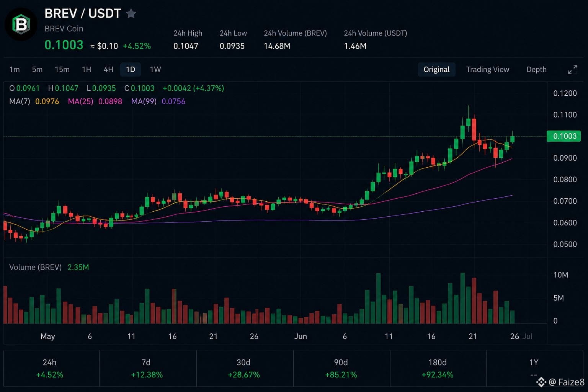Viewport: 588px width, 392px height.
Task: Choose the 1D interval
Action: pos(131,69)
